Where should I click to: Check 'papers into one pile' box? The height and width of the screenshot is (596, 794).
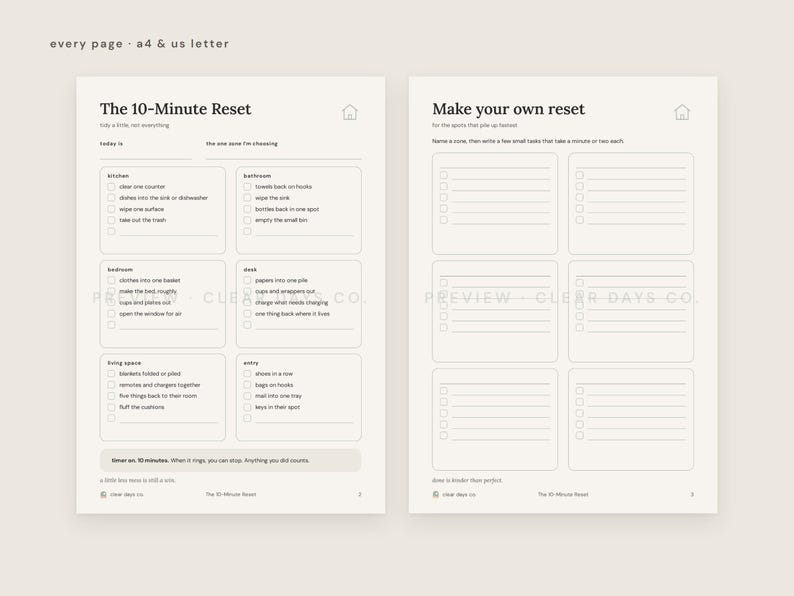[247, 280]
